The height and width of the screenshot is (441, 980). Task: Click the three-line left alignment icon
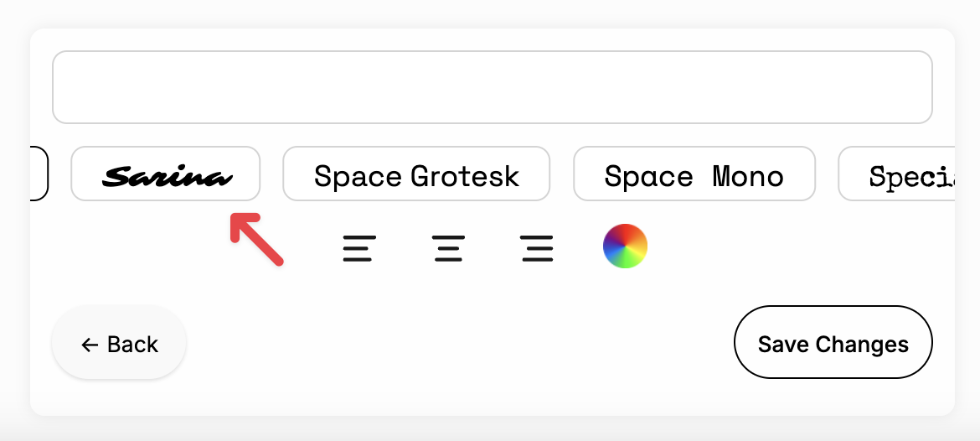pos(359,249)
